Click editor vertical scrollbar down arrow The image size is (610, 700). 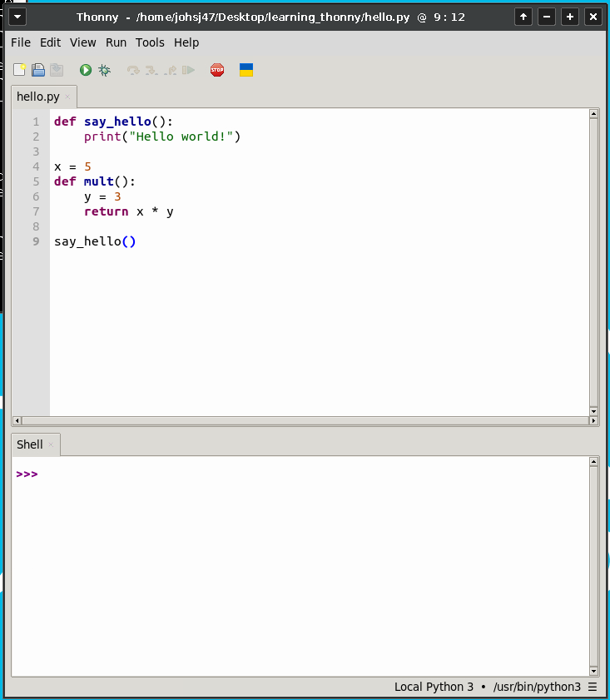(593, 411)
